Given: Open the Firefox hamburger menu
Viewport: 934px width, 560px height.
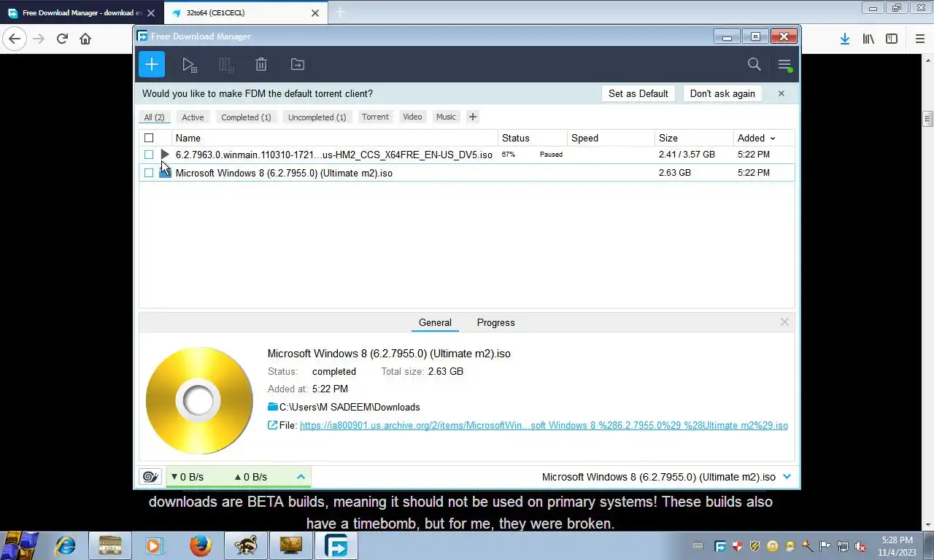Looking at the screenshot, I should (919, 39).
